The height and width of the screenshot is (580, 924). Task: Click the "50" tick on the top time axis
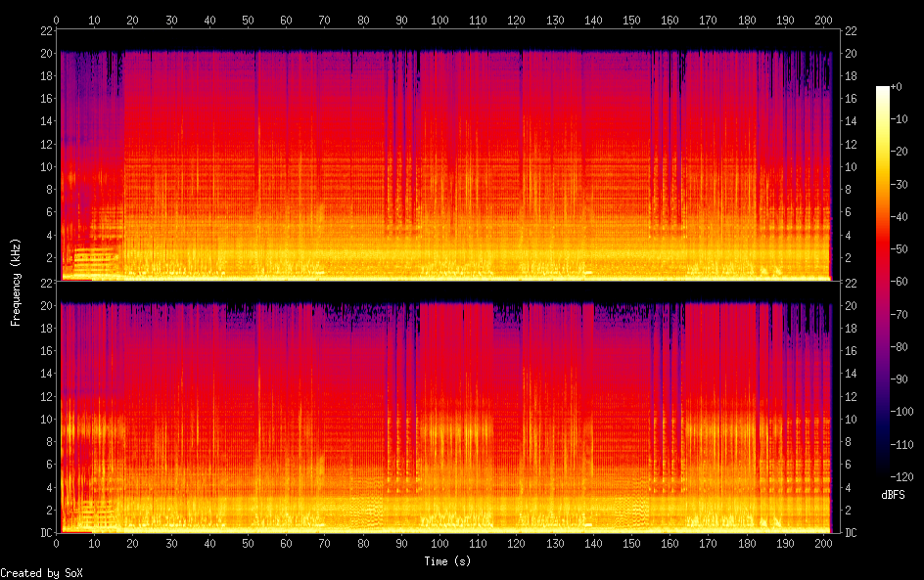(x=248, y=20)
